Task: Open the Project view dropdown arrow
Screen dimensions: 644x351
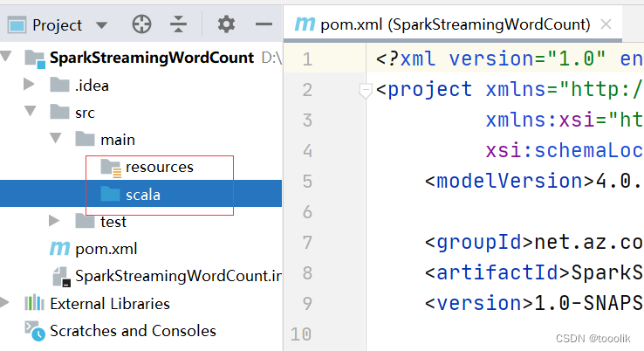Action: click(x=101, y=25)
